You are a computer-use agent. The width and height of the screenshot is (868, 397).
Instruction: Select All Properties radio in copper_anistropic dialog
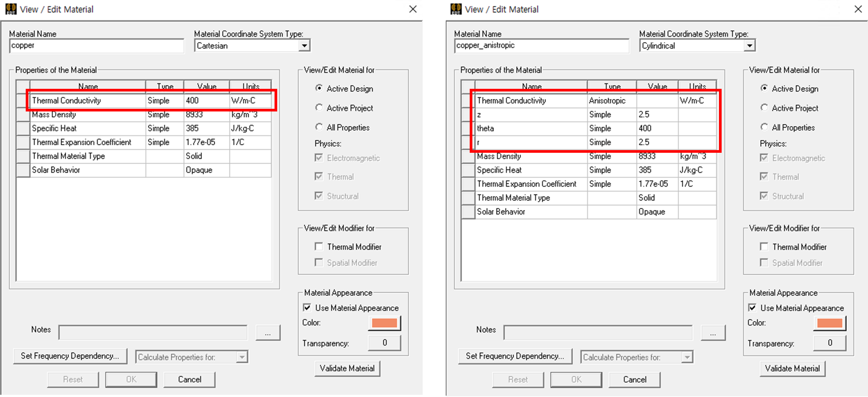(764, 127)
